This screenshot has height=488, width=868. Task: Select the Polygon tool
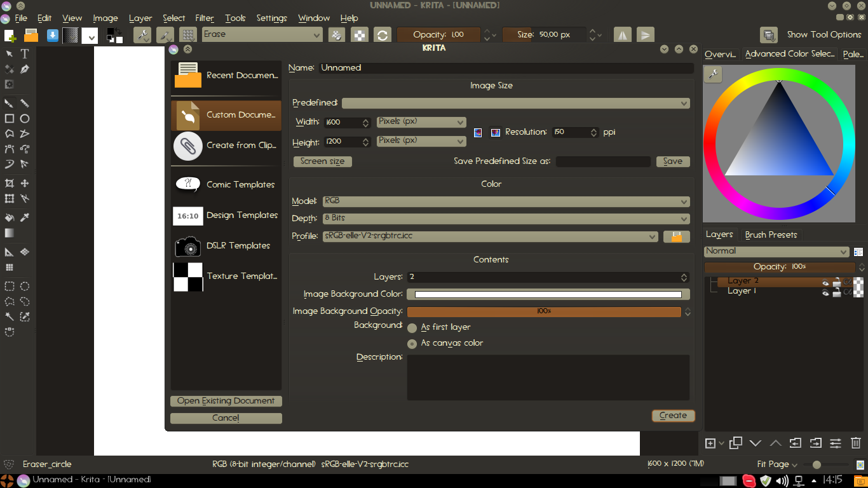pos(10,133)
